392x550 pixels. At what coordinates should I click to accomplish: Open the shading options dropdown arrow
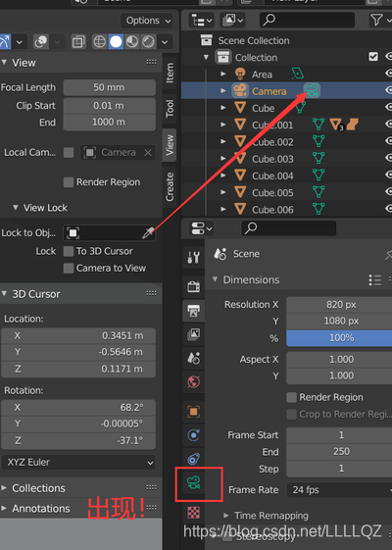point(165,42)
